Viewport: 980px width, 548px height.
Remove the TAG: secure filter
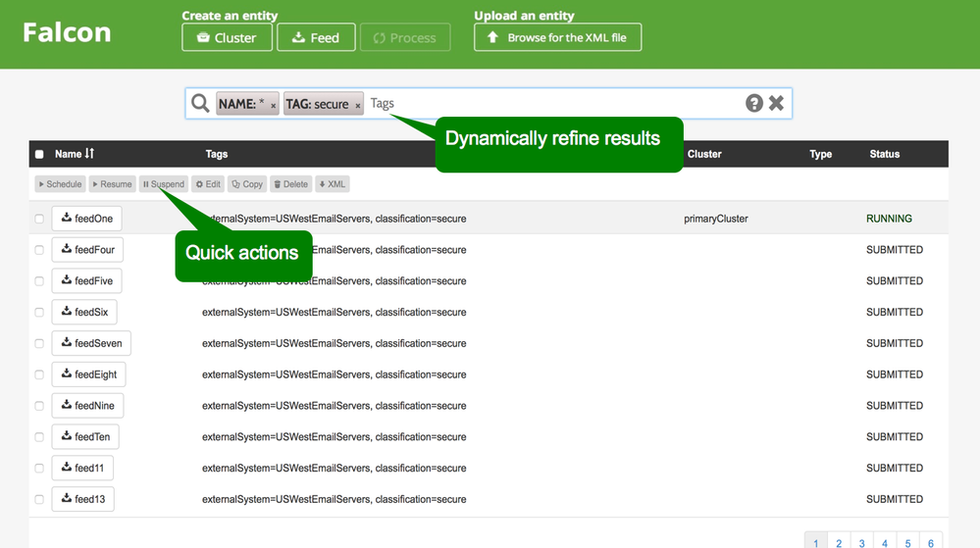(358, 106)
